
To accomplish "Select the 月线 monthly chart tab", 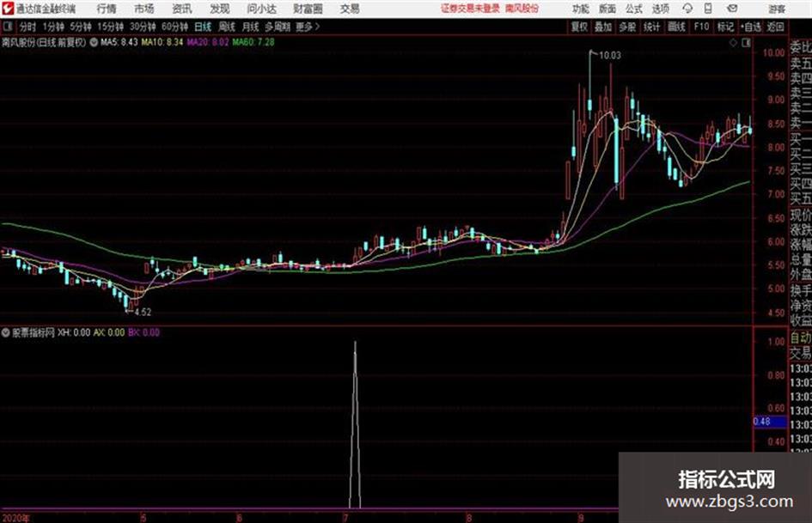I will click(250, 27).
